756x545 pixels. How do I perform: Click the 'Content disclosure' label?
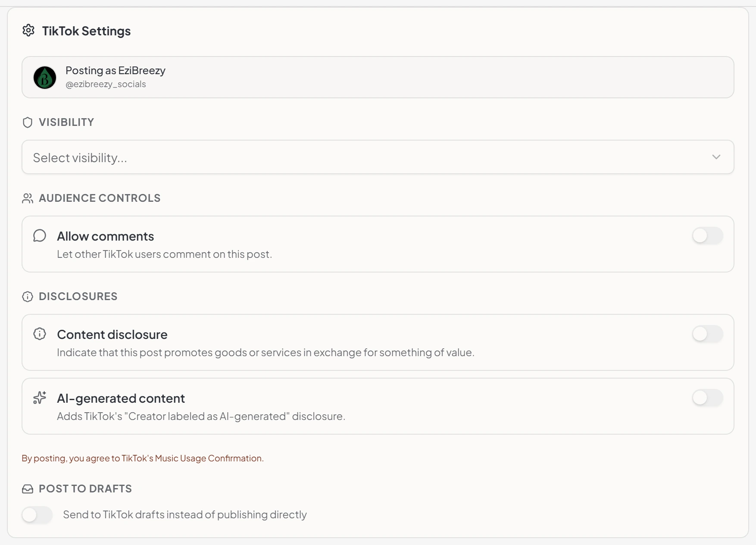(112, 335)
